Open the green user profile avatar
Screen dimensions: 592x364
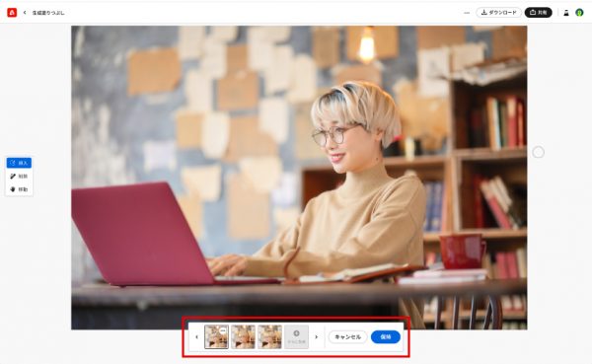pyautogui.click(x=579, y=13)
